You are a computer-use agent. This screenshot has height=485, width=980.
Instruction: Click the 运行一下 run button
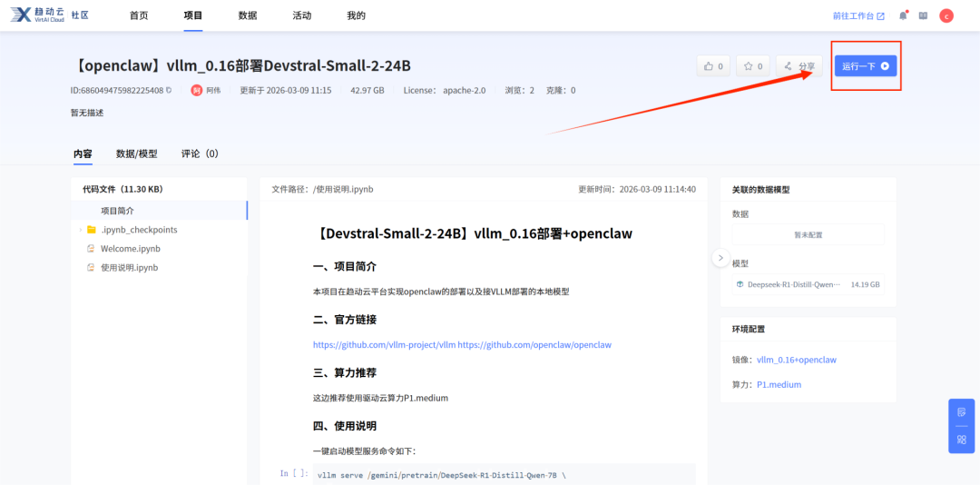[866, 65]
